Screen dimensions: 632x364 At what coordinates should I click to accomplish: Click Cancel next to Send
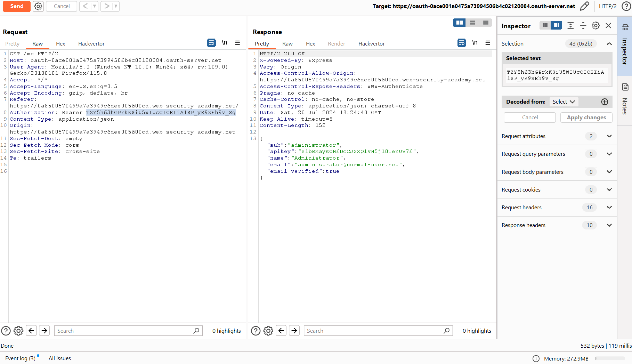tap(62, 6)
